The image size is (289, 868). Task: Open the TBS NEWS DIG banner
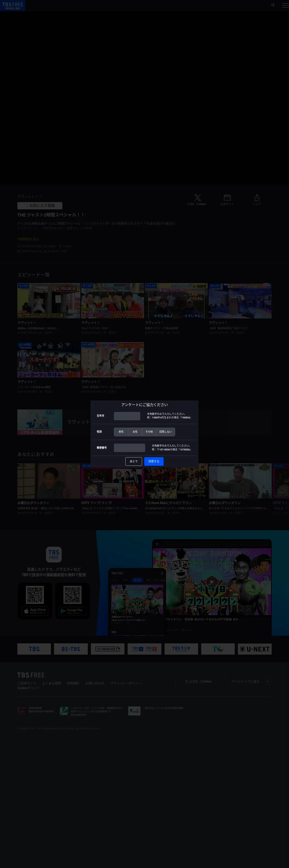click(x=108, y=649)
